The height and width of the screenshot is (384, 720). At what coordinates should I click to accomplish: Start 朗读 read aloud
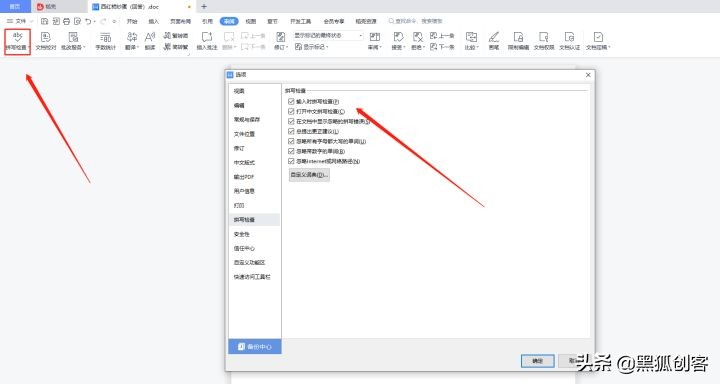(150, 41)
